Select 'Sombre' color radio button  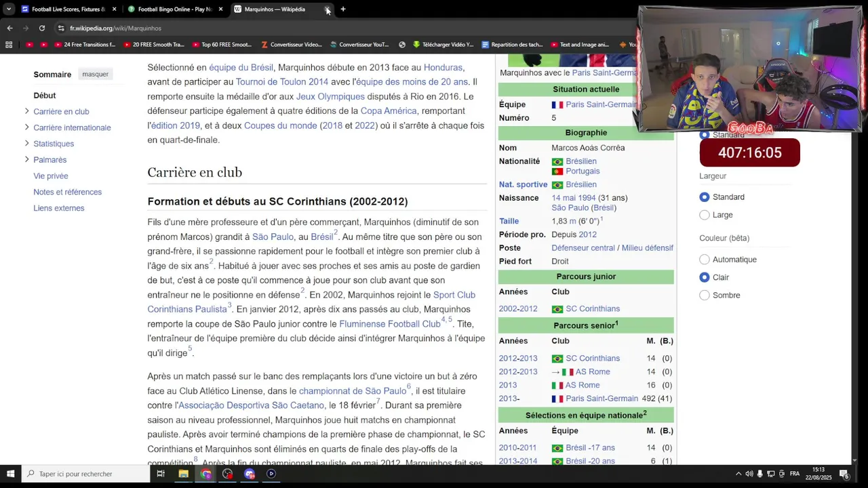click(x=705, y=295)
